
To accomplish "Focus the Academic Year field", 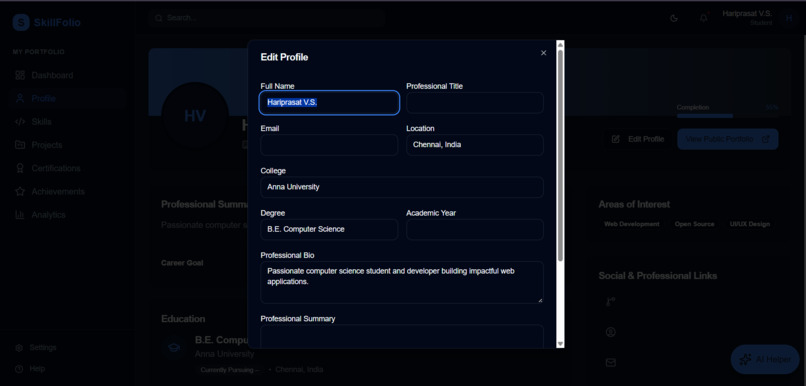I will coord(475,229).
